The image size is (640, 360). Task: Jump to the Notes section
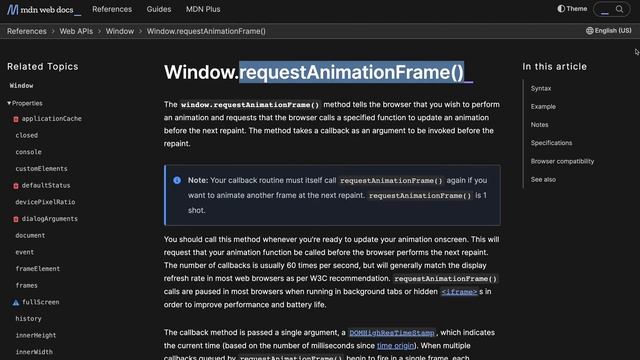540,125
